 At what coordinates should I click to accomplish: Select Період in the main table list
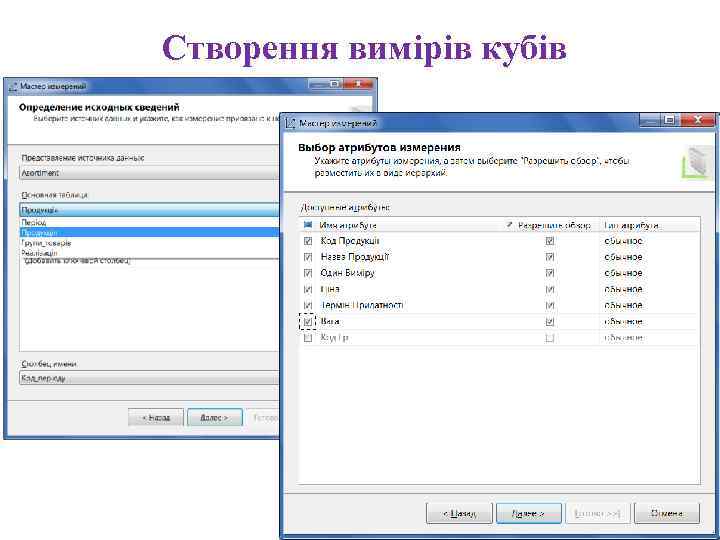[150, 222]
